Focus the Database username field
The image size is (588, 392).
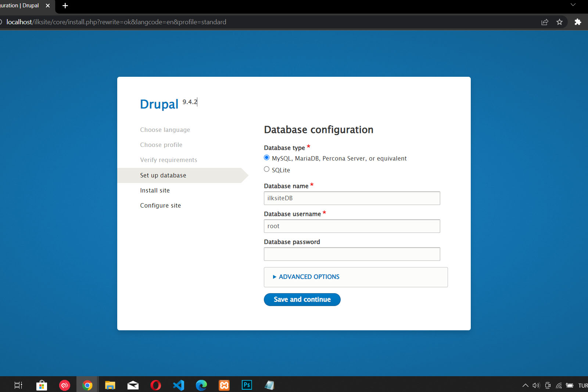coord(352,226)
